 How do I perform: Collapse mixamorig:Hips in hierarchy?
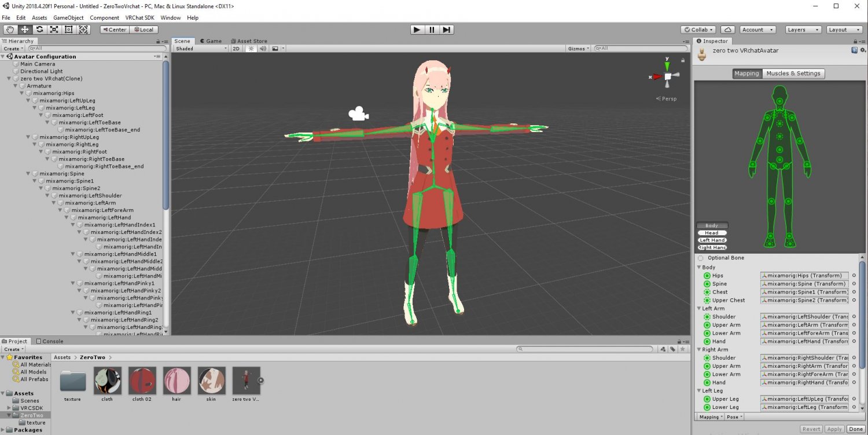[x=23, y=93]
